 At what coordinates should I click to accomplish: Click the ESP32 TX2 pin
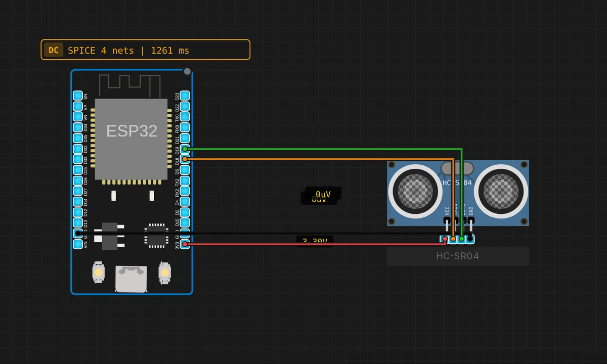pos(185,180)
